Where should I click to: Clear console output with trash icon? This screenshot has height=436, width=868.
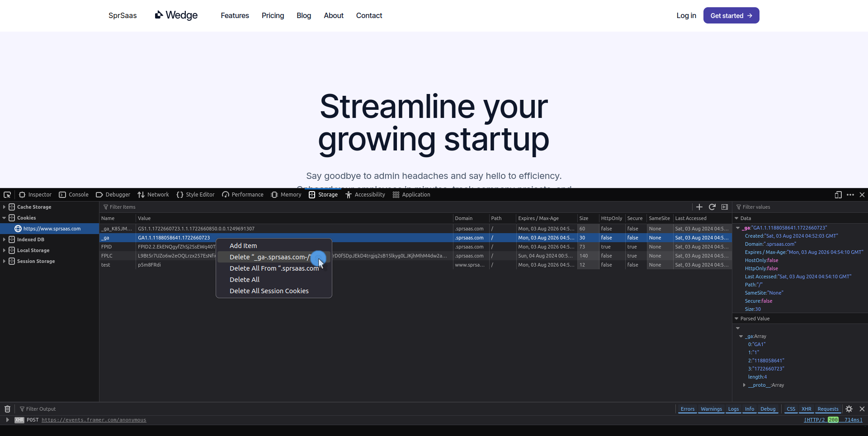[x=7, y=409]
